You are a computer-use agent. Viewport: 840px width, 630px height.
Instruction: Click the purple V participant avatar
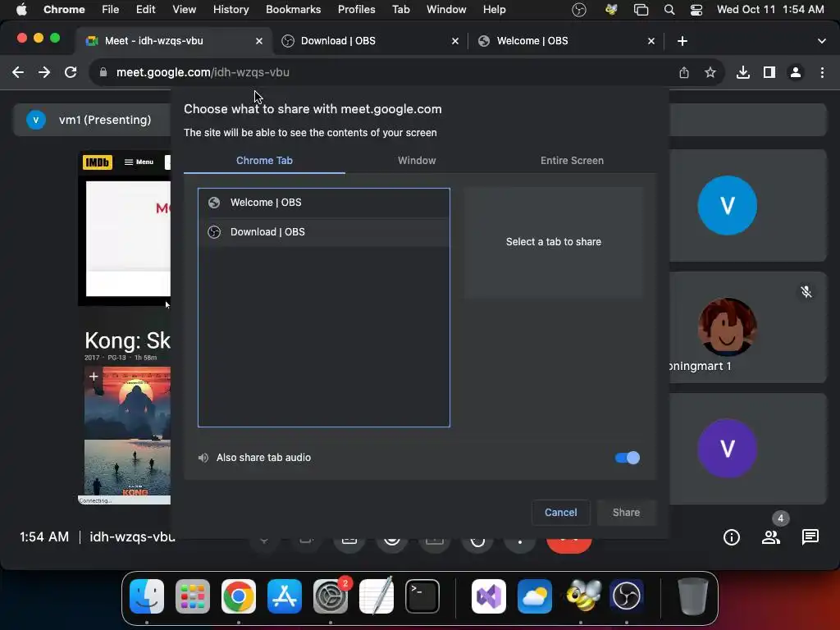[x=727, y=449]
